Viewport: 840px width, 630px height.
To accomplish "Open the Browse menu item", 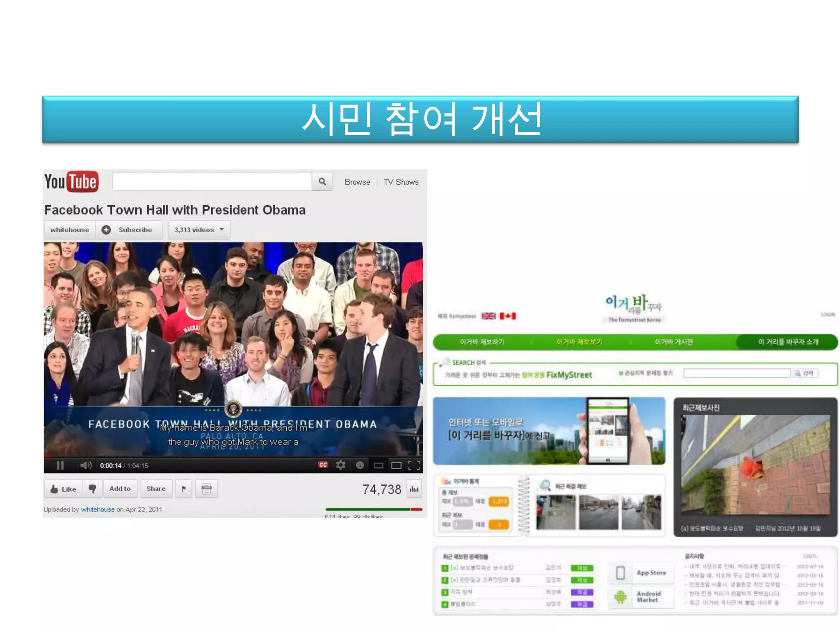I will [357, 182].
